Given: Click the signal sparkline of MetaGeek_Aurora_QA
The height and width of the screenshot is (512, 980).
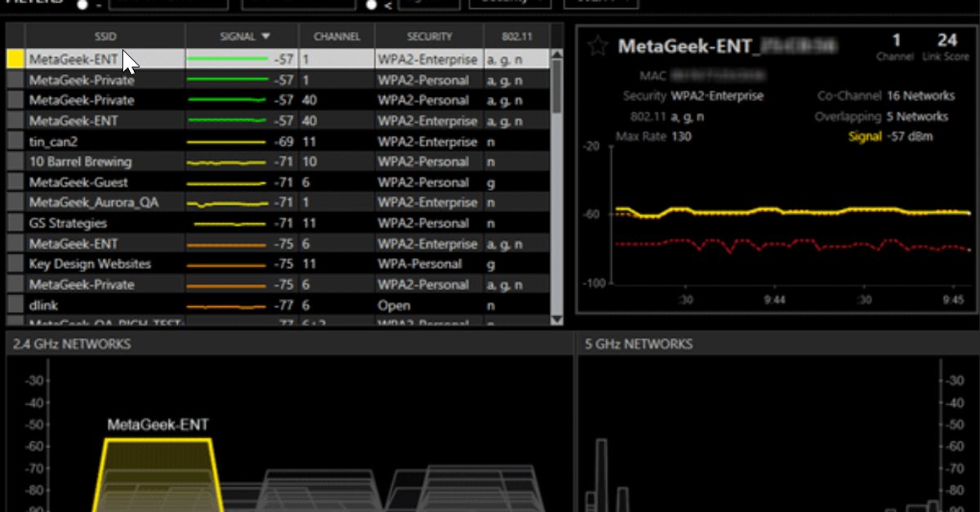Looking at the screenshot, I should pos(228,203).
